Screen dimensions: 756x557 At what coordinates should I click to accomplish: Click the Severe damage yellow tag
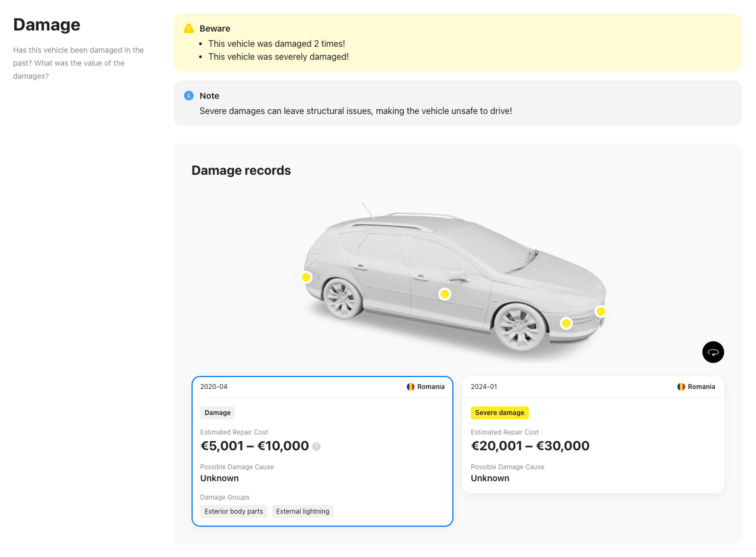tap(499, 413)
